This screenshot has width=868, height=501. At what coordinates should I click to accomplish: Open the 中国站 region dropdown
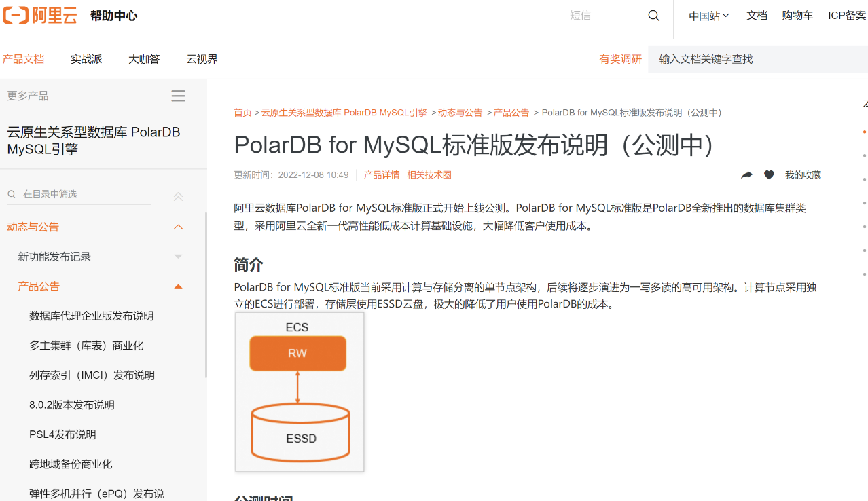708,16
